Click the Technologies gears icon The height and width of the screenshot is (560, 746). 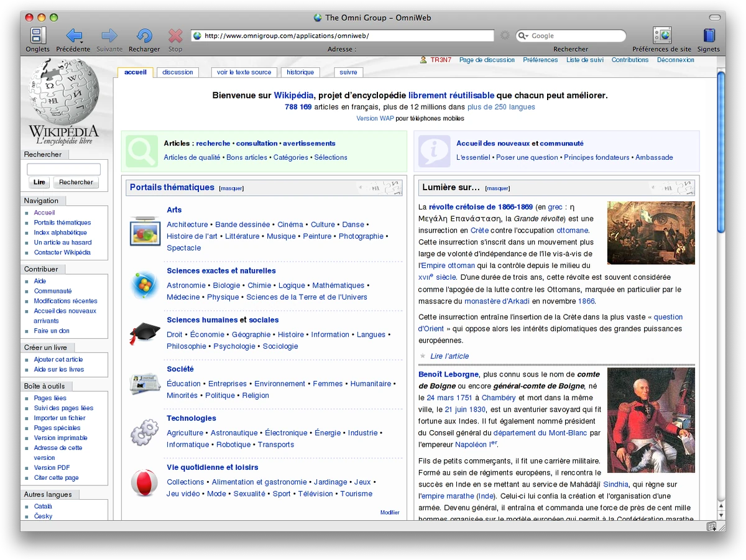[144, 433]
